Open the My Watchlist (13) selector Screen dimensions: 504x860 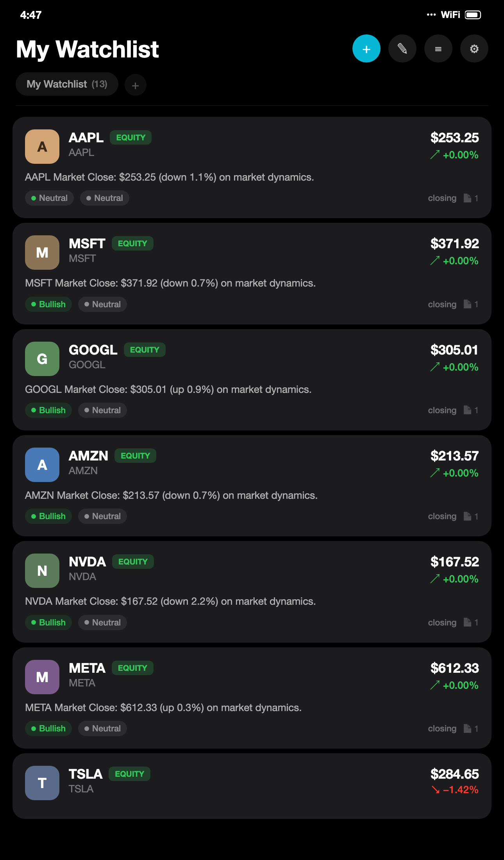66,84
